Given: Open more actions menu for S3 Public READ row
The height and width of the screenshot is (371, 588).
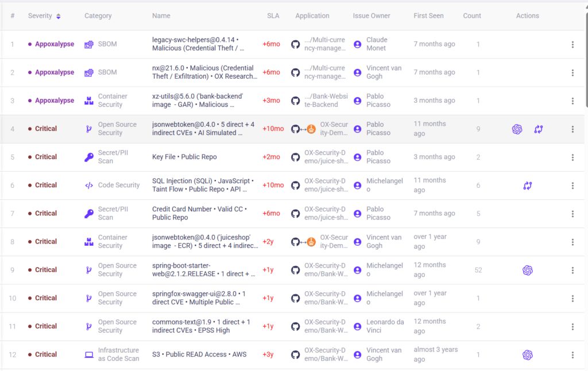Looking at the screenshot, I should (x=572, y=355).
